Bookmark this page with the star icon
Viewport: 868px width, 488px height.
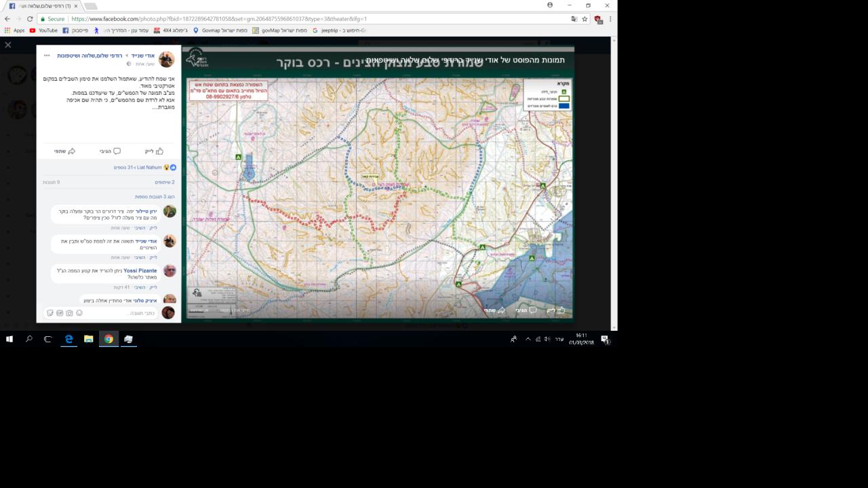585,19
